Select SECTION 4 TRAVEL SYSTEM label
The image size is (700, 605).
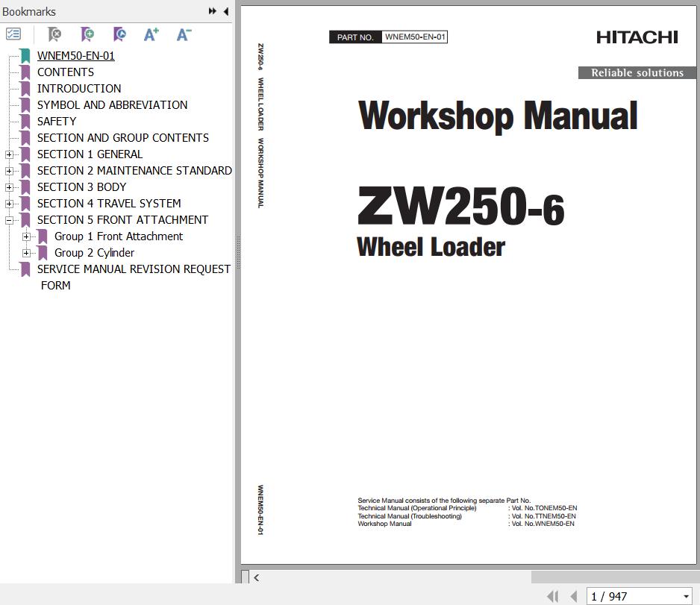[109, 204]
